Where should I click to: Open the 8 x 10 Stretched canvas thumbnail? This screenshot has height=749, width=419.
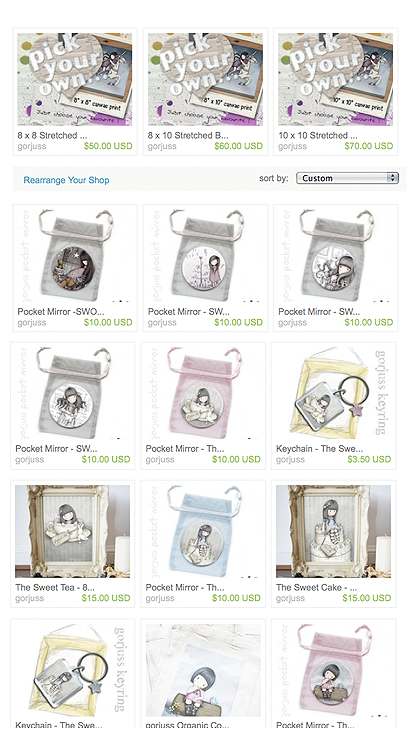pos(205,79)
